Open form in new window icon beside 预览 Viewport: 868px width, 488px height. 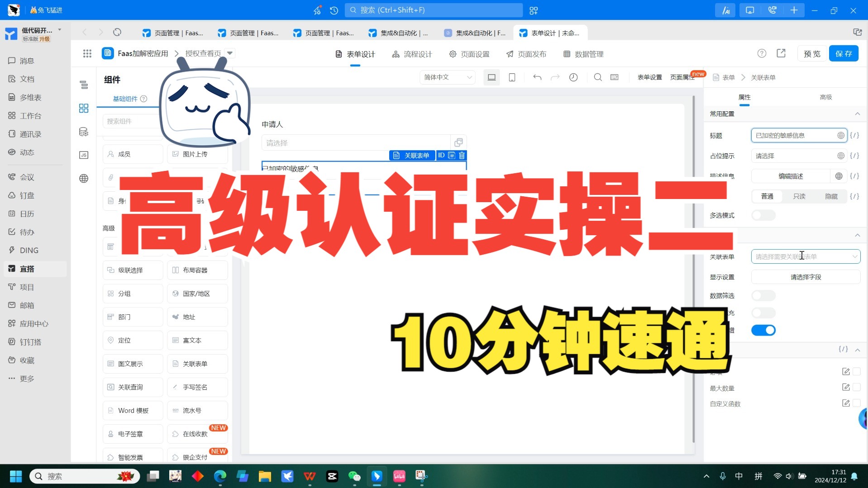click(781, 53)
